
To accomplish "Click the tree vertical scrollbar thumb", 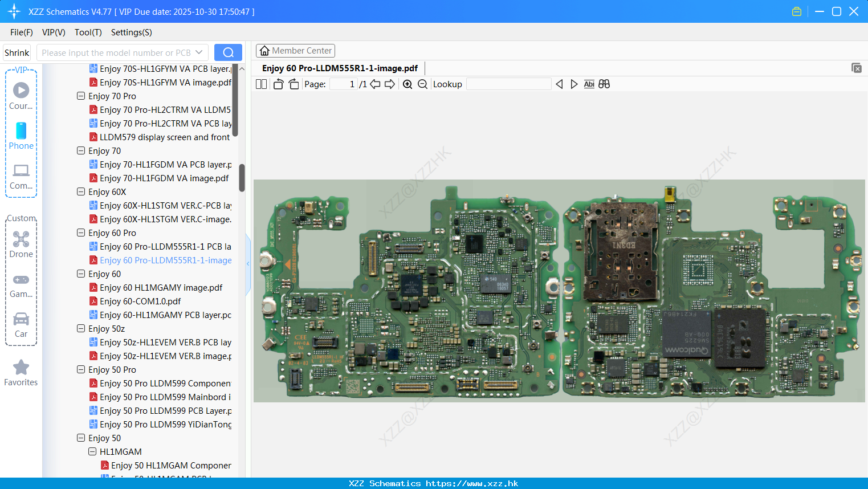I will [242, 178].
